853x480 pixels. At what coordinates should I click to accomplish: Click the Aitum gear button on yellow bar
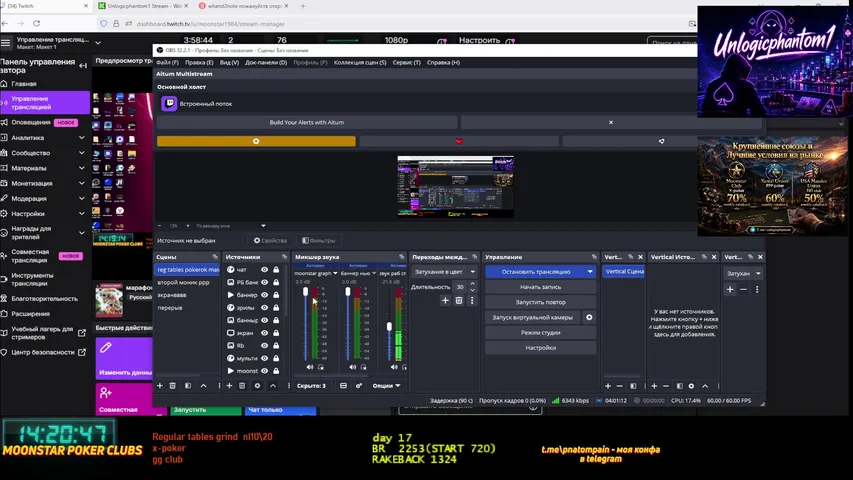click(x=256, y=141)
